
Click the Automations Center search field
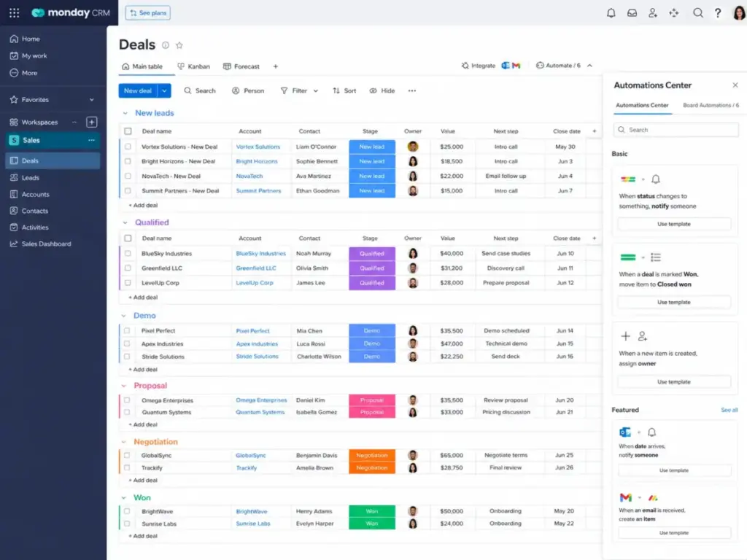[x=676, y=130]
